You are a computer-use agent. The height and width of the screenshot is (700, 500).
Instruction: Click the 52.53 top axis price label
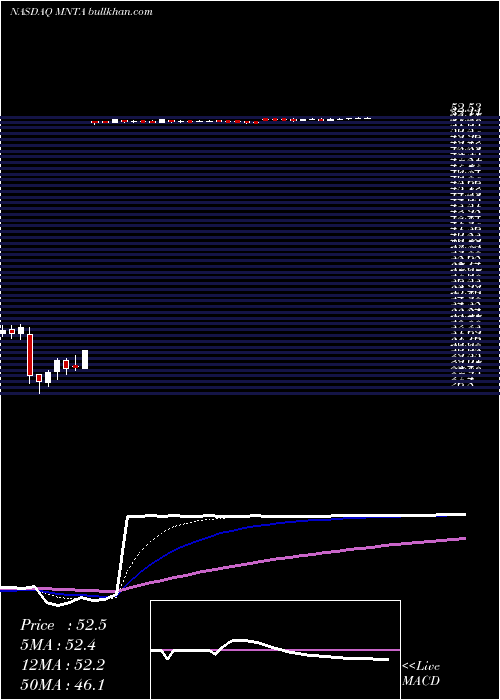click(x=466, y=107)
